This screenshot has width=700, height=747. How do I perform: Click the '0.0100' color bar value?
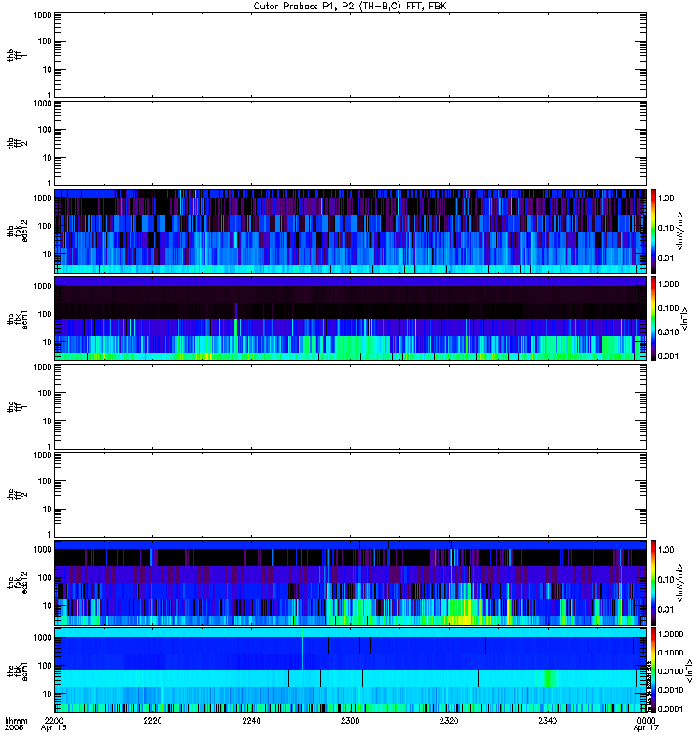tap(670, 671)
